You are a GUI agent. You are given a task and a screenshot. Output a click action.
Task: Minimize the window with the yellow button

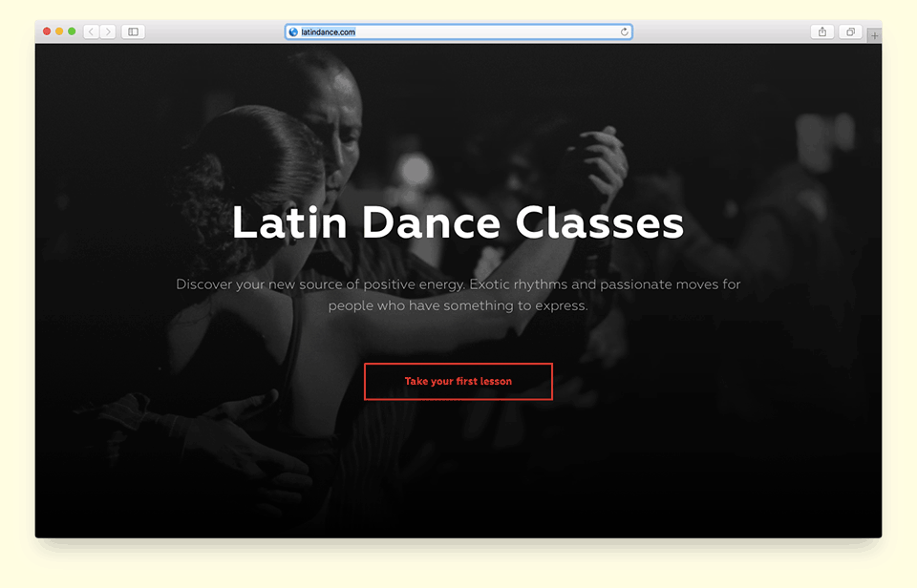(x=59, y=31)
